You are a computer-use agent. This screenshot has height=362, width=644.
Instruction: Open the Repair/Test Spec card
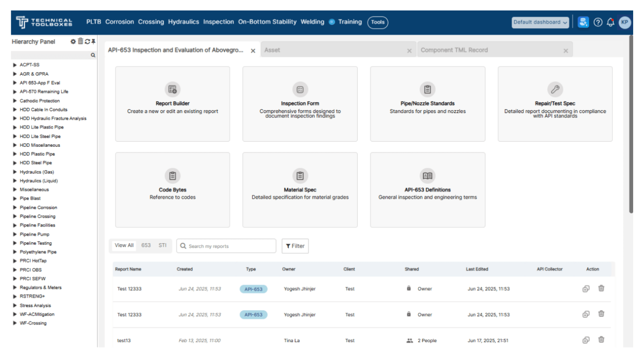pyautogui.click(x=555, y=104)
